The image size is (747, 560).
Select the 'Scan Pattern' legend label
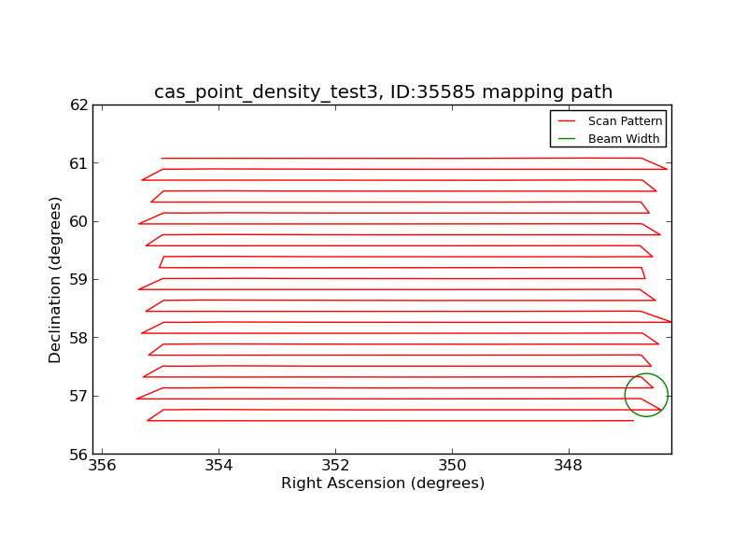tap(625, 121)
